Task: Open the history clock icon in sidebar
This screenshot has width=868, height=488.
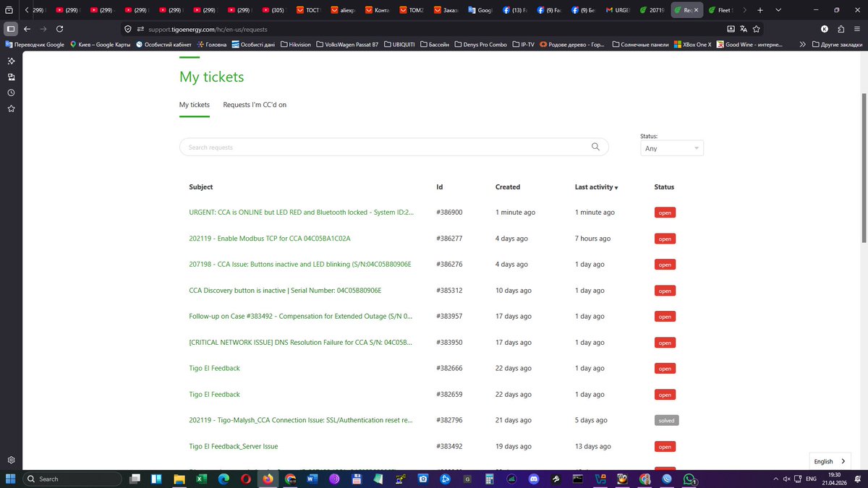Action: 12,93
